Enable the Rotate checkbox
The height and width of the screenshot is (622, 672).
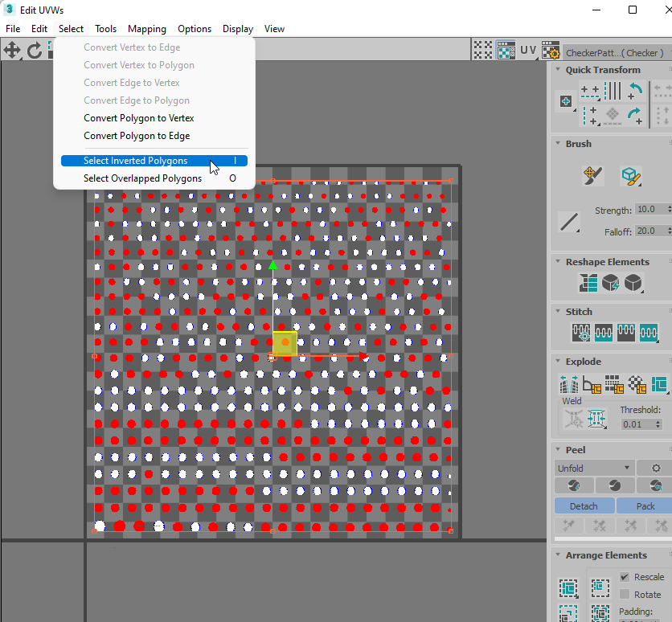[x=625, y=595]
